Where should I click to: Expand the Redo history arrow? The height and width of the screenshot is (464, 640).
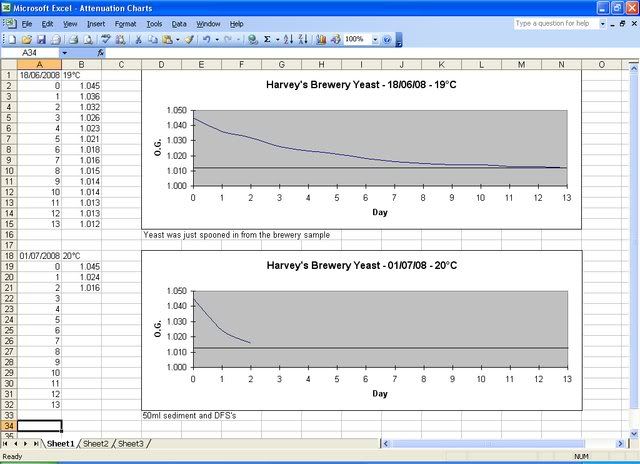pos(238,40)
